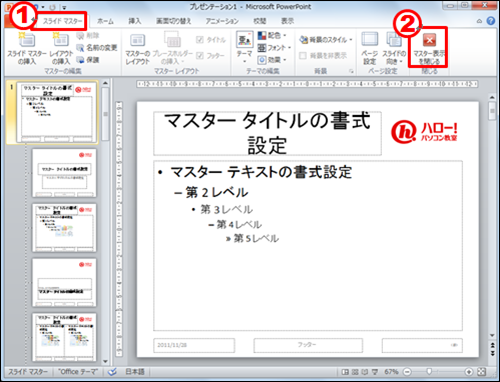Open the Insert (挿入) ribbon tab
Screen dimensions: 500x382
[x=135, y=21]
